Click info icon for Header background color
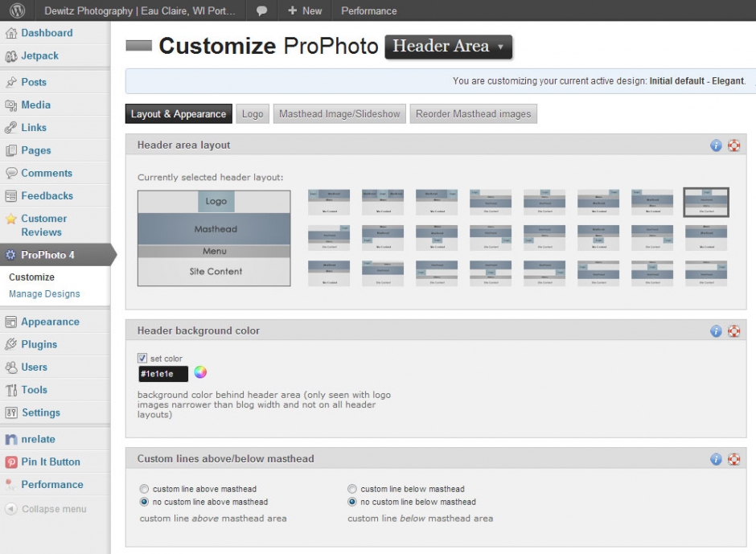 (x=716, y=330)
